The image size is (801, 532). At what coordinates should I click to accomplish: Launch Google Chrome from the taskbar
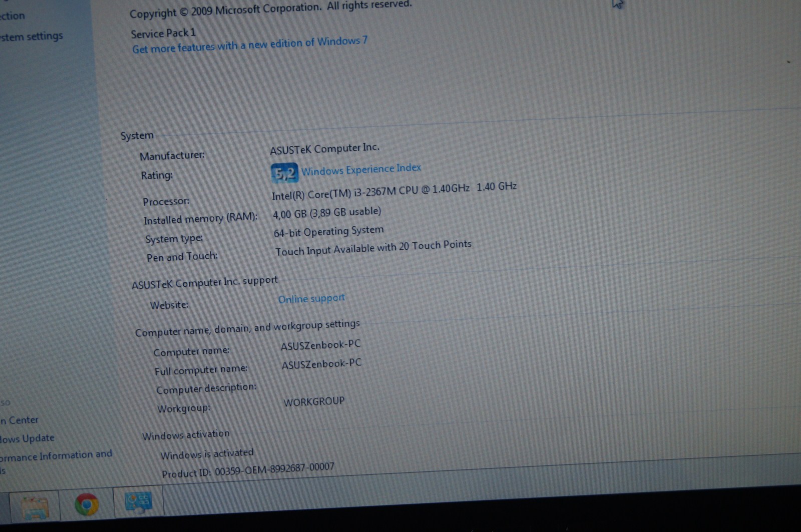(87, 504)
